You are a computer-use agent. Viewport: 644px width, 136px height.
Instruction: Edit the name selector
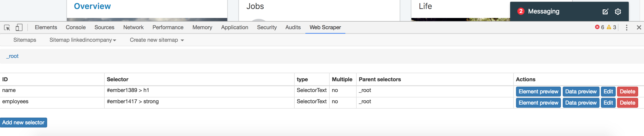coord(608,92)
